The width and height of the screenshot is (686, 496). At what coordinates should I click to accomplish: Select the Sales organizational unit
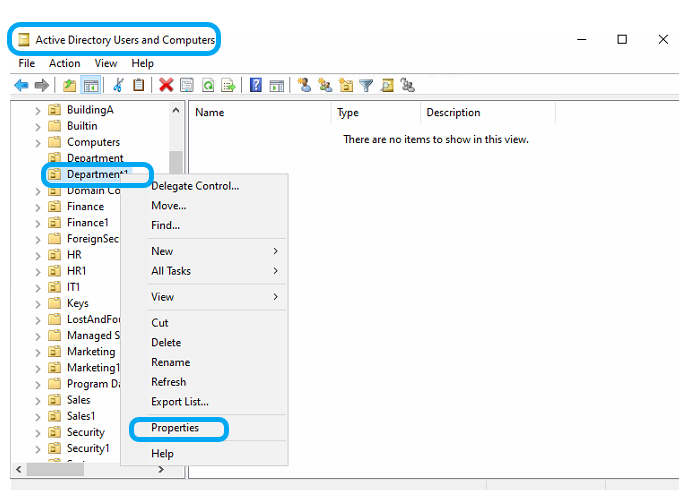(69, 400)
